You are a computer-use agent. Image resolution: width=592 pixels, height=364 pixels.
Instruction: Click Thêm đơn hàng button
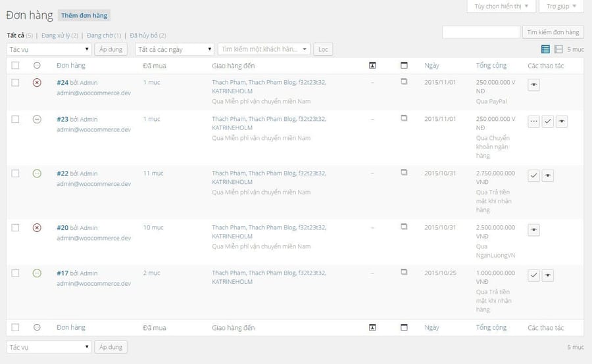click(x=84, y=16)
